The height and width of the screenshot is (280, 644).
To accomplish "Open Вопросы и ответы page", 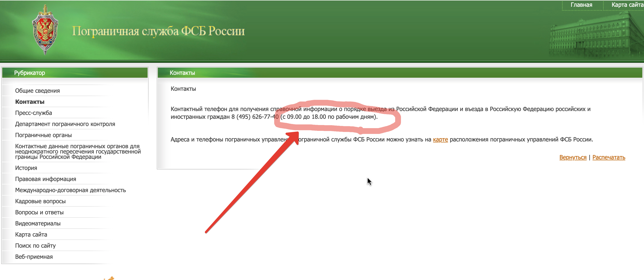I will click(39, 212).
